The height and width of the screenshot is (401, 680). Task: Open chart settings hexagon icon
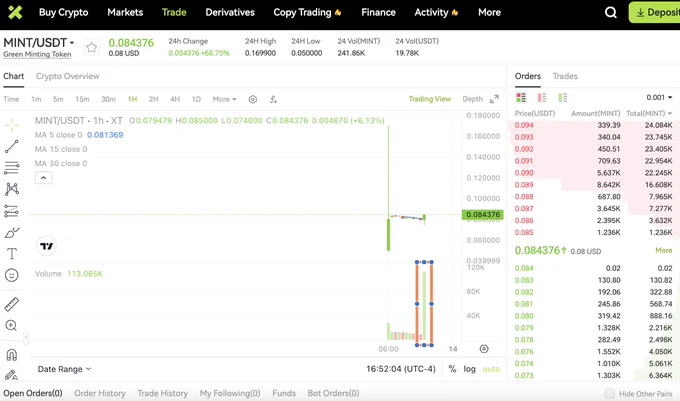253,99
